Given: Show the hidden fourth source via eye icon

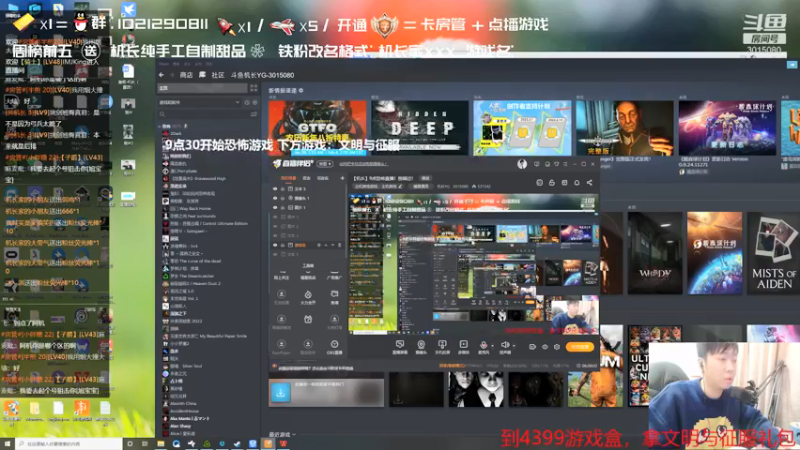Looking at the screenshot, I should (x=275, y=217).
